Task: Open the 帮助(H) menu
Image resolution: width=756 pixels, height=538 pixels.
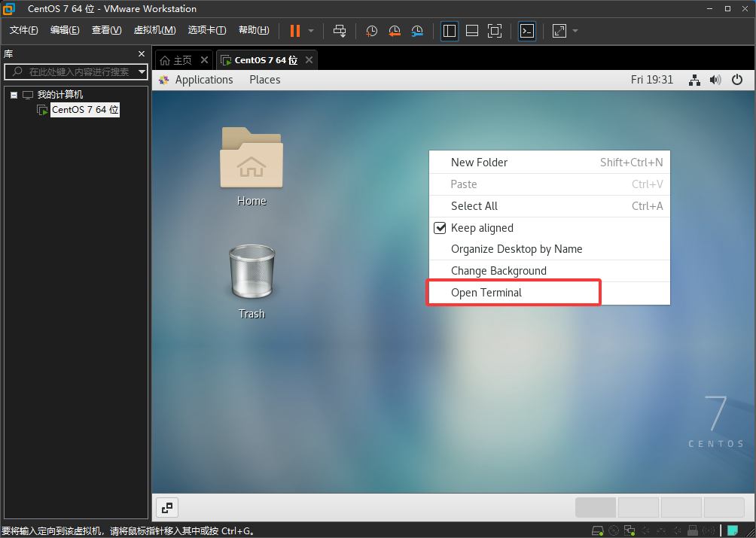Action: pyautogui.click(x=254, y=30)
